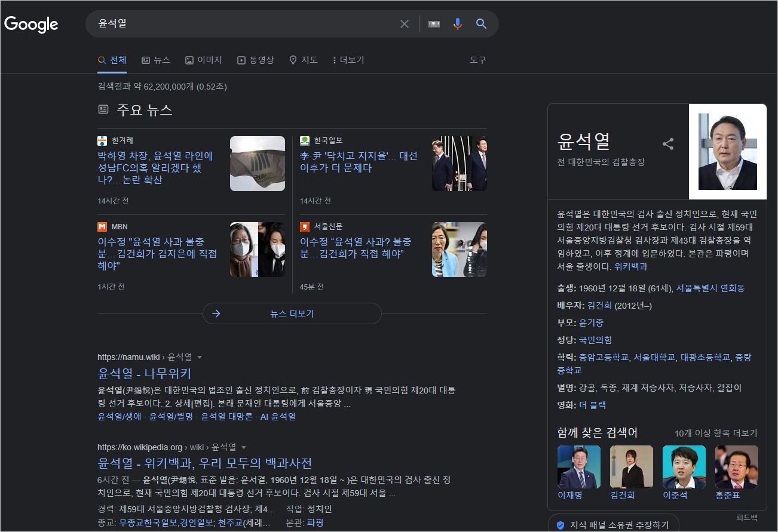Click 천주교 link in Wikipedia snippet
Screen dimensions: 778x532
coord(230,522)
